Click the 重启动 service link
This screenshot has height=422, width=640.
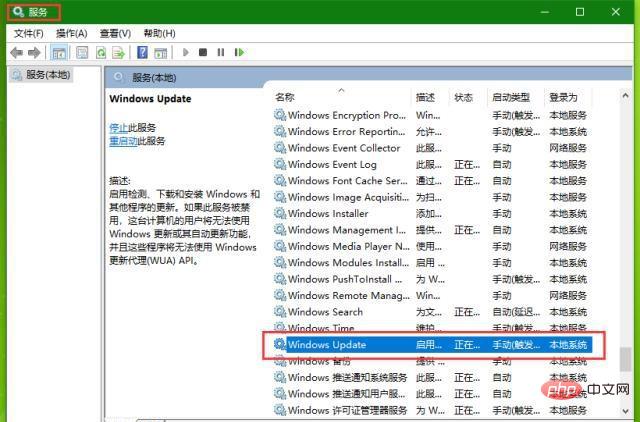tap(123, 141)
